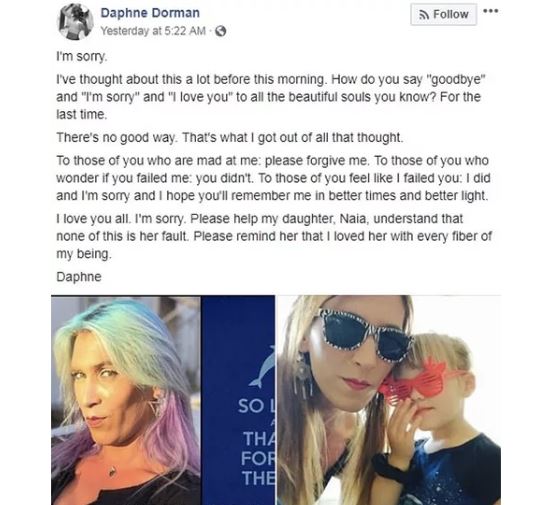The width and height of the screenshot is (553, 505).
Task: Click the line 'There's no good way'
Action: pyautogui.click(x=230, y=138)
